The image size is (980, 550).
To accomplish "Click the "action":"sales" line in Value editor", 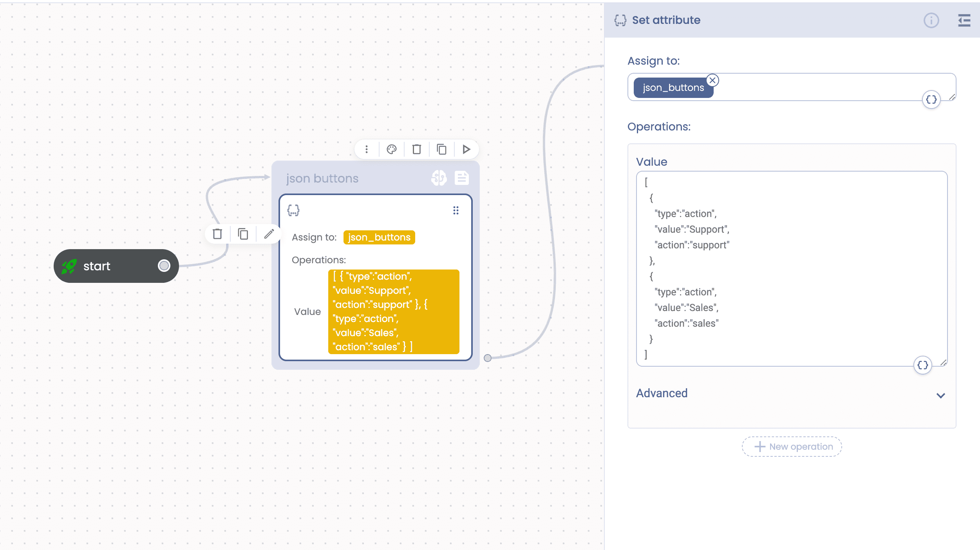I will [686, 323].
